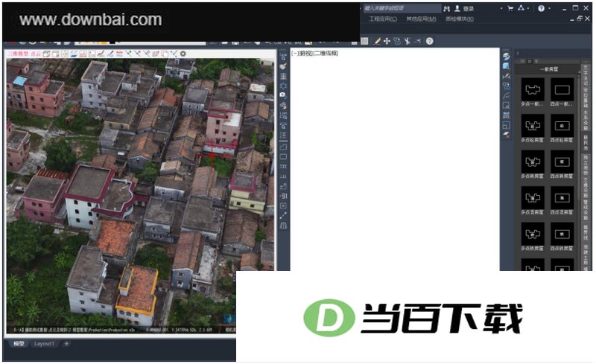Click the round help icon in toolbar
This screenshot has height=364, width=596.
430,41
